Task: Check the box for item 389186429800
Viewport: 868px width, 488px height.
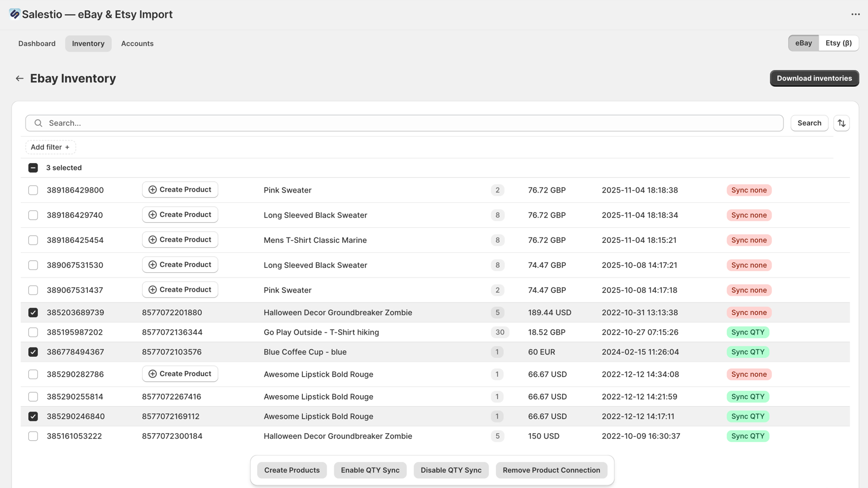Action: coord(33,190)
